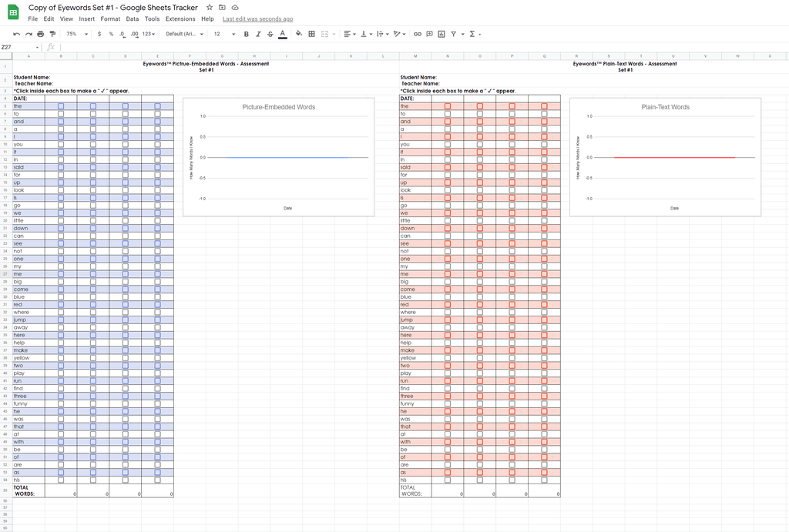Open the fill color picker

tap(299, 34)
